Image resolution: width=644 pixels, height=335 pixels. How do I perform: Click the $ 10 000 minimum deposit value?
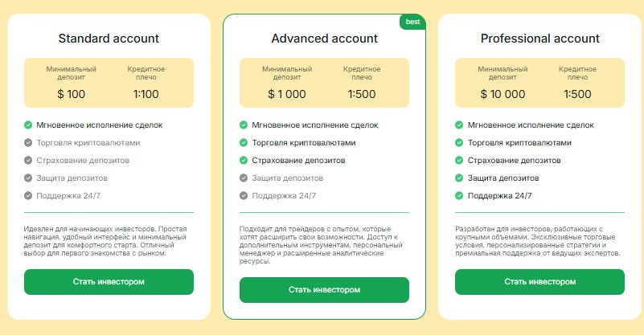click(x=502, y=94)
